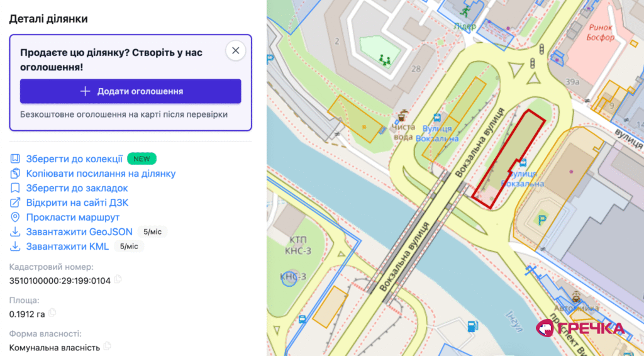The width and height of the screenshot is (644, 356).
Task: Click the fuel station icon near the river
Action: point(472,326)
